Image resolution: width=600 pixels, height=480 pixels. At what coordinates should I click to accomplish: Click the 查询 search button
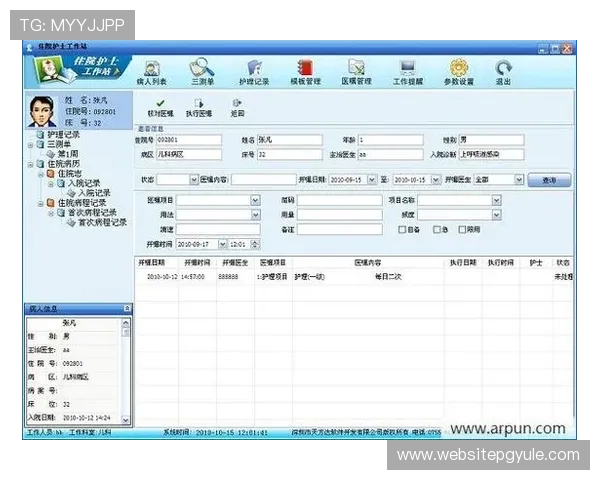tap(549, 180)
